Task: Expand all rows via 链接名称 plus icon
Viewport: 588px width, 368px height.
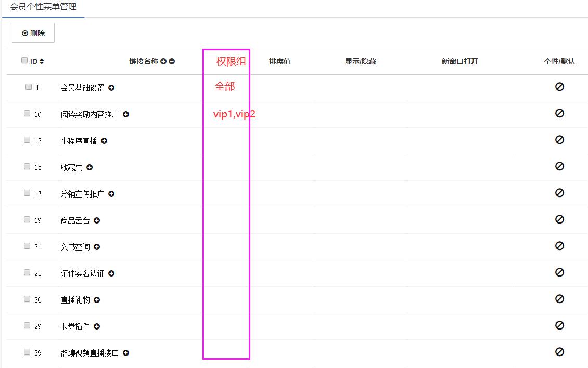Action: [163, 61]
